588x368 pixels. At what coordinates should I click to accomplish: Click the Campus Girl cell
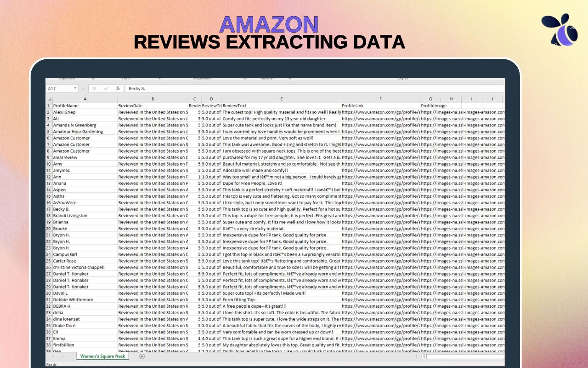[85, 254]
